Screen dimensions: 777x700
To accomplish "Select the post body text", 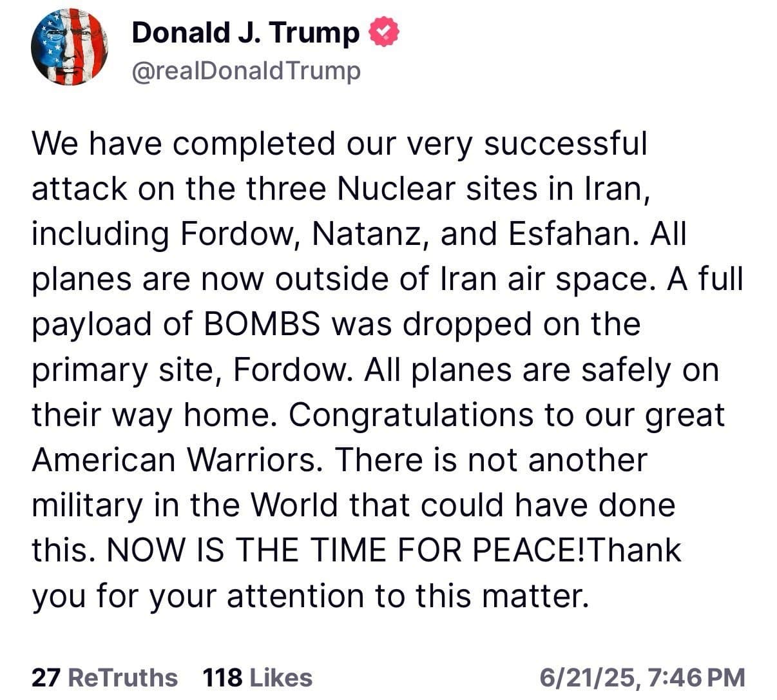I will pos(387,367).
